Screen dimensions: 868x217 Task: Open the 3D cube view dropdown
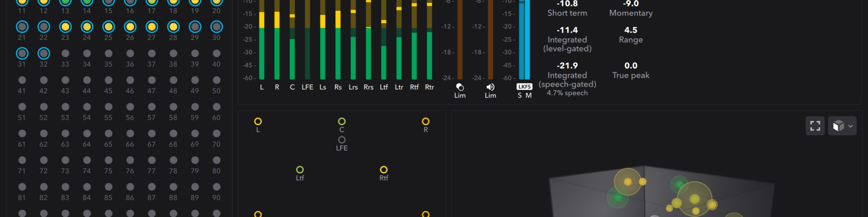tap(842, 126)
